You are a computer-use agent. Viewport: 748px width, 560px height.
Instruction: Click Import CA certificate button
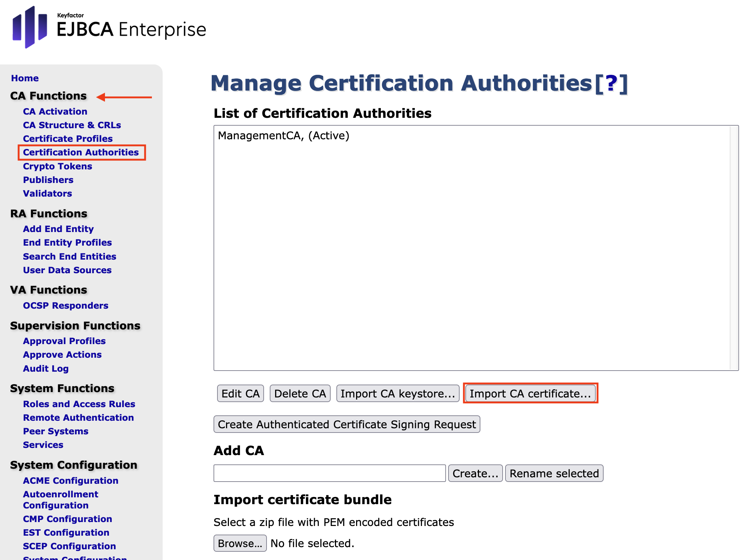[x=530, y=394]
